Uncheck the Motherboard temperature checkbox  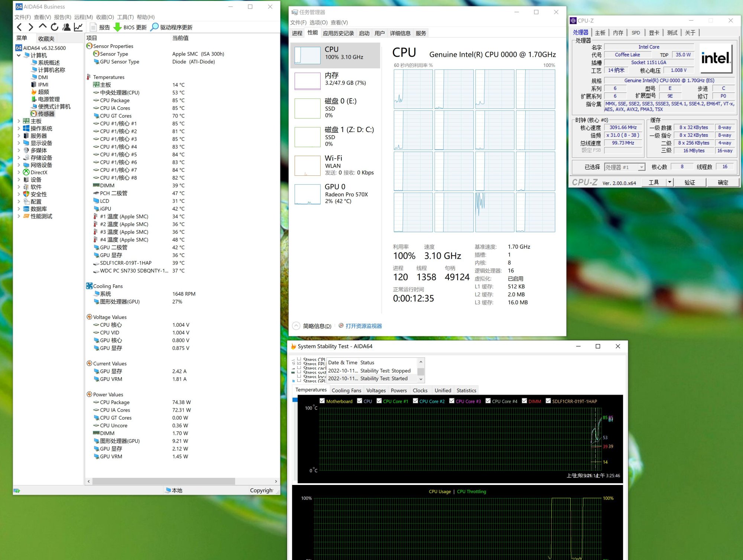point(322,401)
